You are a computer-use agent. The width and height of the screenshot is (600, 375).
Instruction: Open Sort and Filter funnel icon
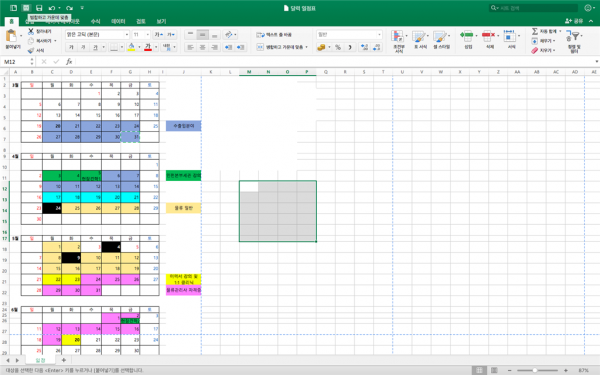(x=573, y=36)
